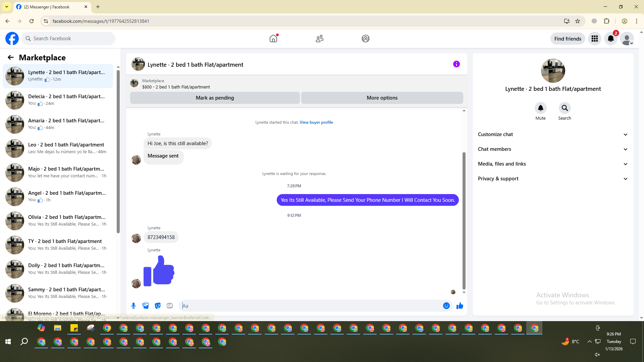Open the Facebook notifications bell

pyautogui.click(x=610, y=39)
